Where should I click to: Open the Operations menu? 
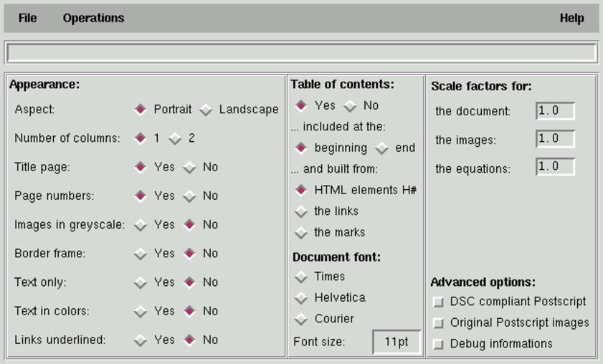point(93,19)
